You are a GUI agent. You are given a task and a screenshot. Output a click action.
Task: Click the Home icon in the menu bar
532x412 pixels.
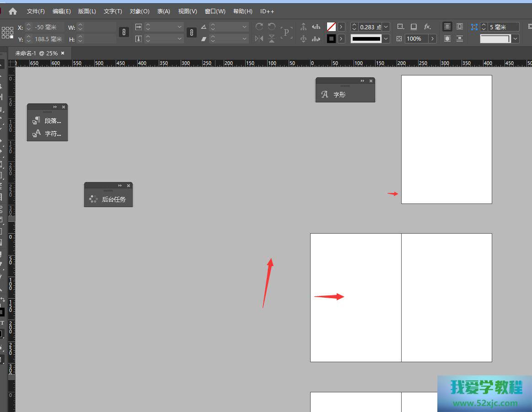(13, 11)
